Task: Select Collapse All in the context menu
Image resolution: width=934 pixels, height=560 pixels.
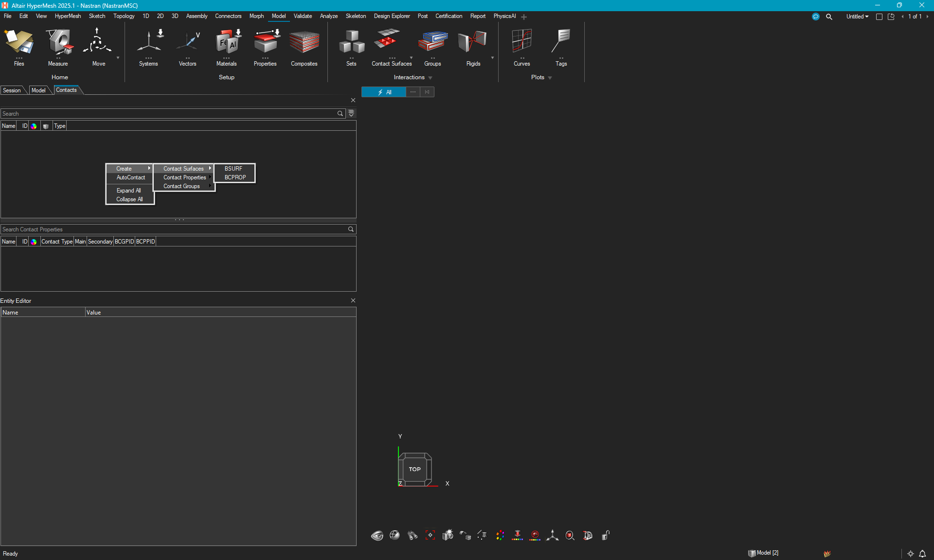Action: 130,199
